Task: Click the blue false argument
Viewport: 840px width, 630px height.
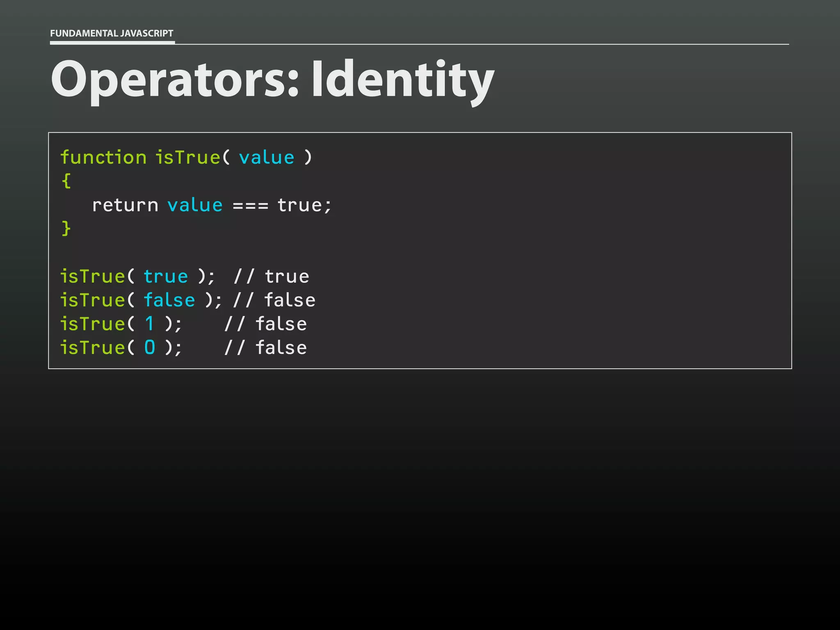Action: tap(169, 300)
